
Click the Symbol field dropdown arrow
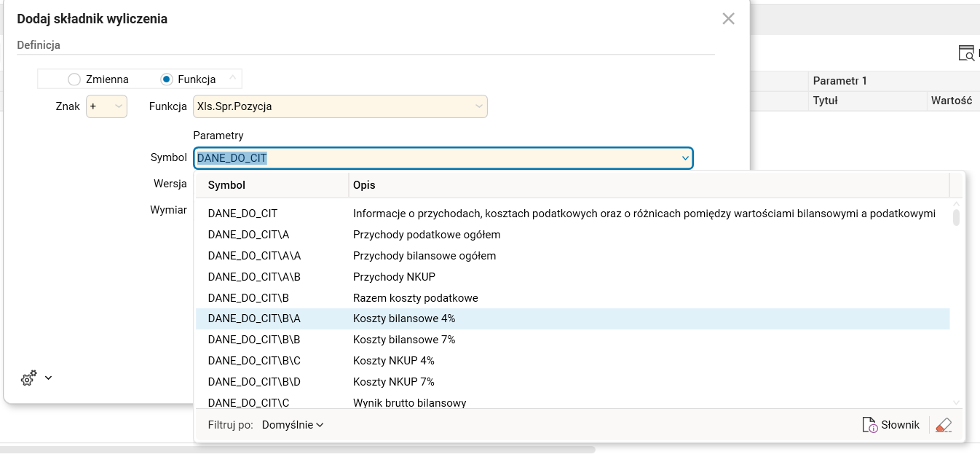[x=683, y=157]
